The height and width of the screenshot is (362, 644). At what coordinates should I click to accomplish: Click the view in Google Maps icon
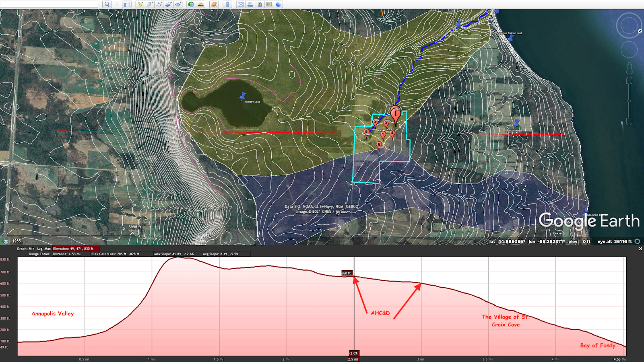tap(269, 4)
